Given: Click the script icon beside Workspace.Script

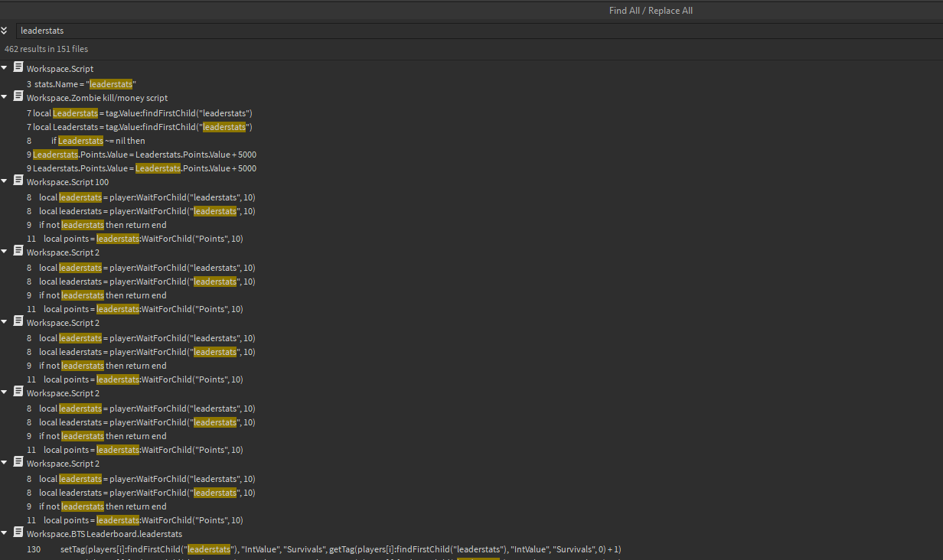Looking at the screenshot, I should pos(18,67).
